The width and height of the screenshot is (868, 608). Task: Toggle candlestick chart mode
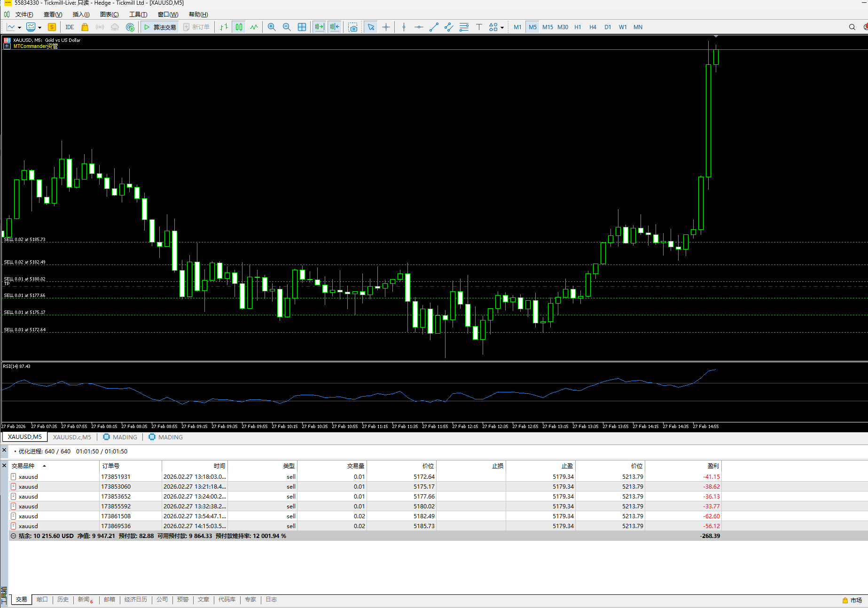[239, 27]
